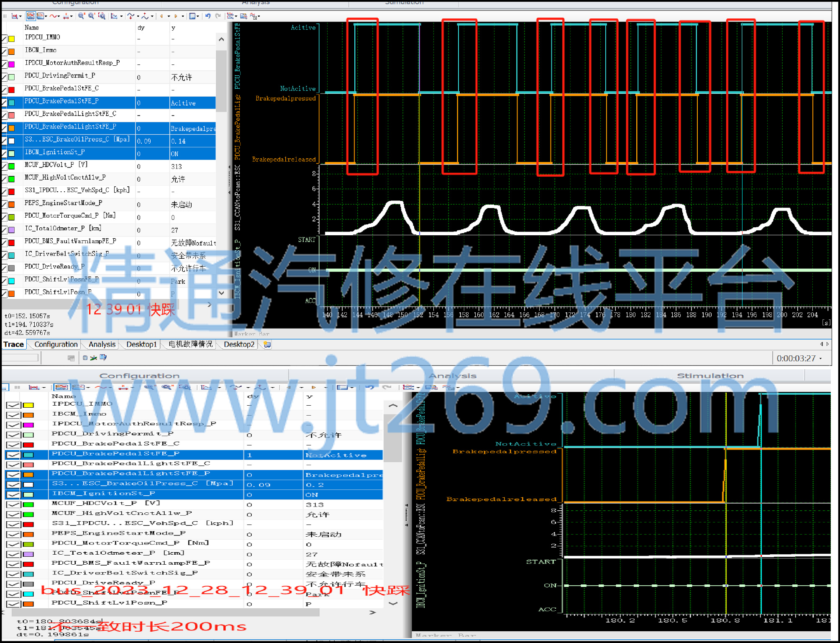Screen dimensions: 840x643
Task: Switch to the Configuration tab
Action: 56,344
